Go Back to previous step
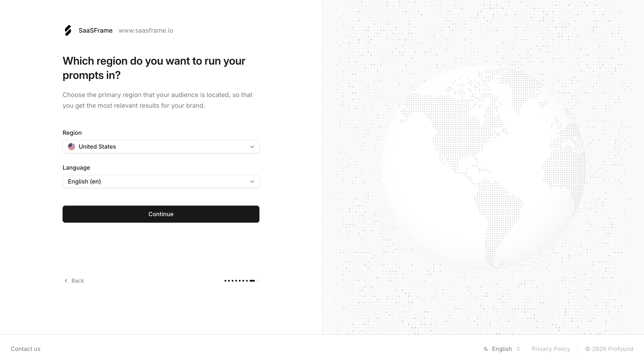The height and width of the screenshot is (363, 644). pyautogui.click(x=74, y=281)
